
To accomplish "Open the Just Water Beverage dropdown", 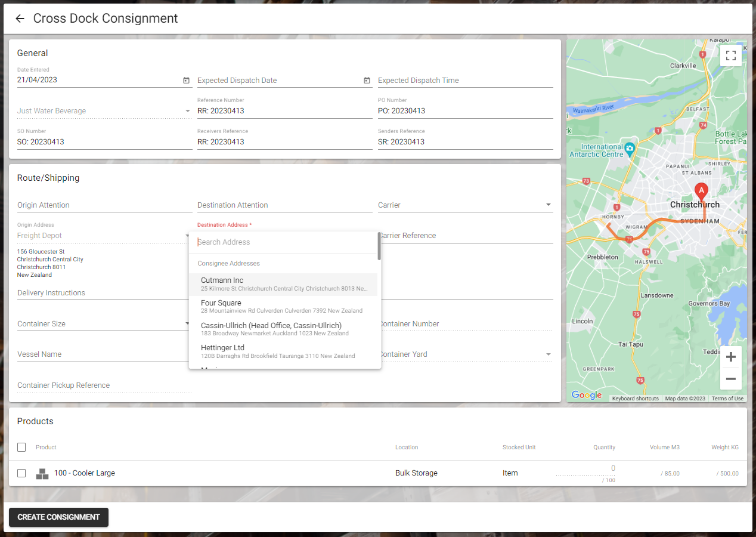I will (104, 111).
